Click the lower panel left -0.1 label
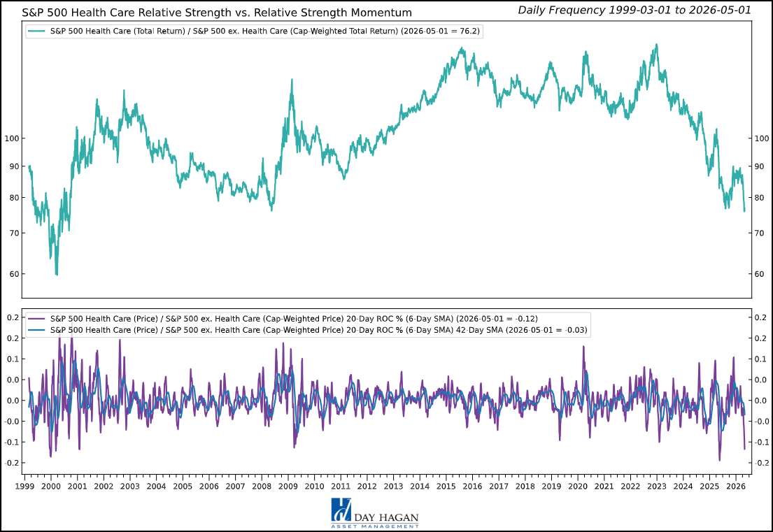The height and width of the screenshot is (532, 773). (x=12, y=443)
